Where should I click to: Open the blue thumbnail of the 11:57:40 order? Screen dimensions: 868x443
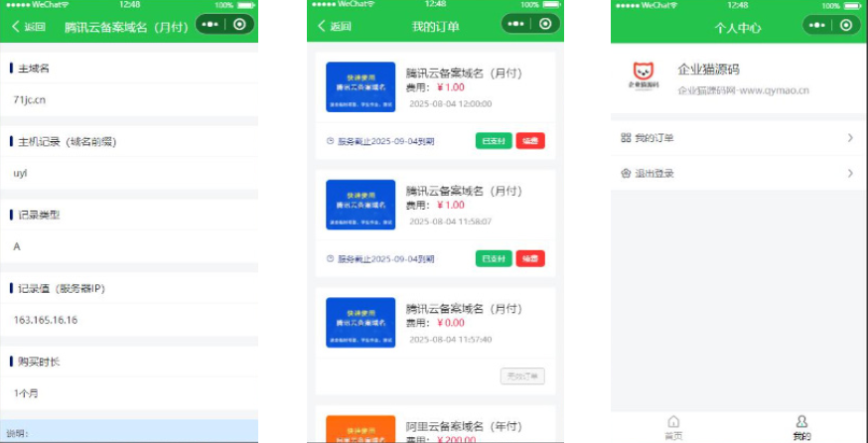click(x=361, y=322)
